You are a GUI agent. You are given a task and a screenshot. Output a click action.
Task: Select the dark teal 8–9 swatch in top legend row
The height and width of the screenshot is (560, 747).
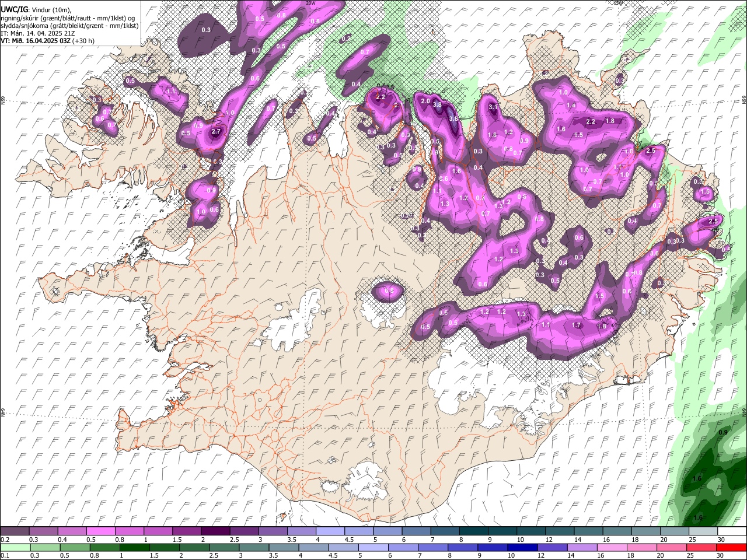474,531
